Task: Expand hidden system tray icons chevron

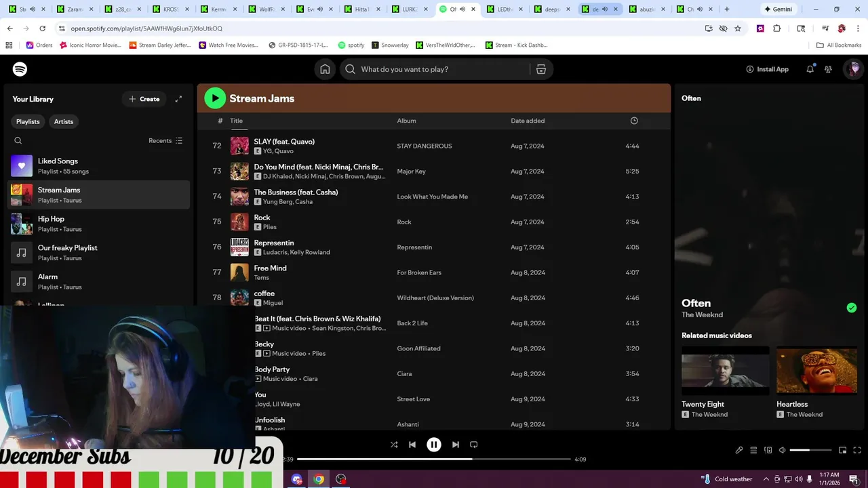Action: (766, 479)
